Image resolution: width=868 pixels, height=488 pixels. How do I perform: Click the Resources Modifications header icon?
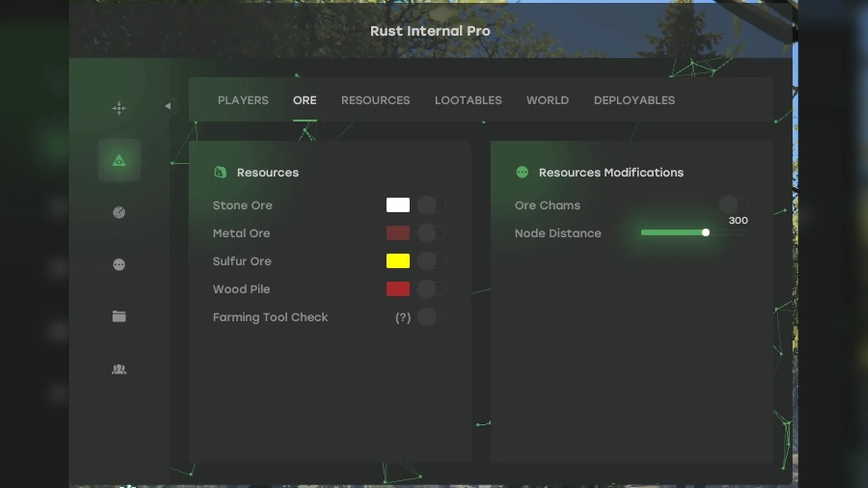(522, 172)
